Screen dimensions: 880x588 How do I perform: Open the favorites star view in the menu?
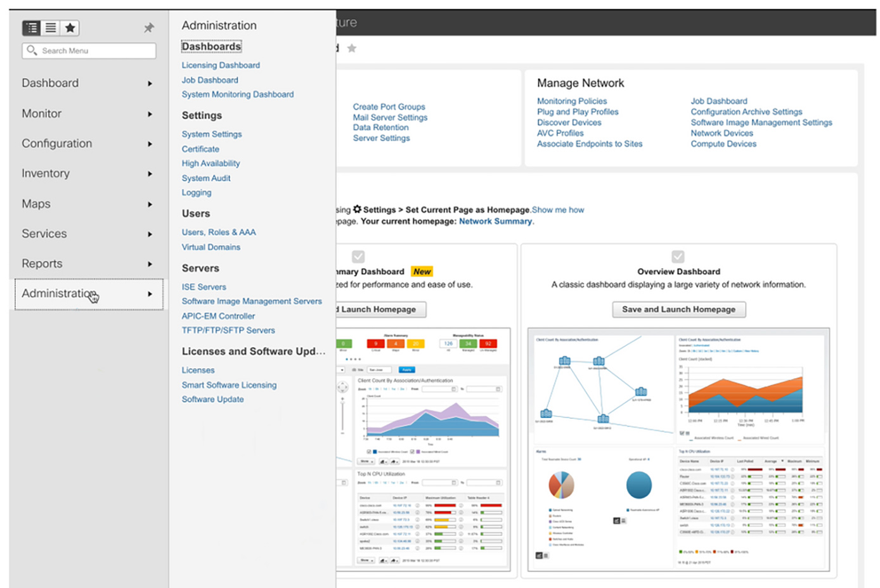[x=70, y=28]
